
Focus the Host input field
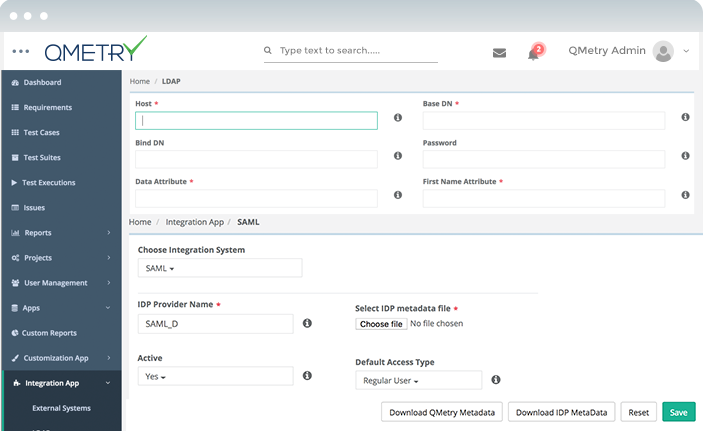click(x=256, y=121)
